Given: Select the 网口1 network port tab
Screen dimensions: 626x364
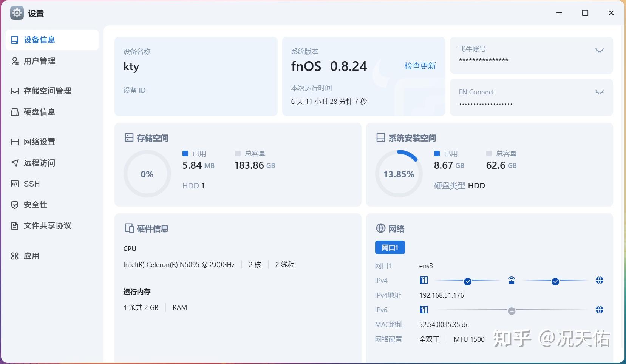Looking at the screenshot, I should pyautogui.click(x=390, y=247).
